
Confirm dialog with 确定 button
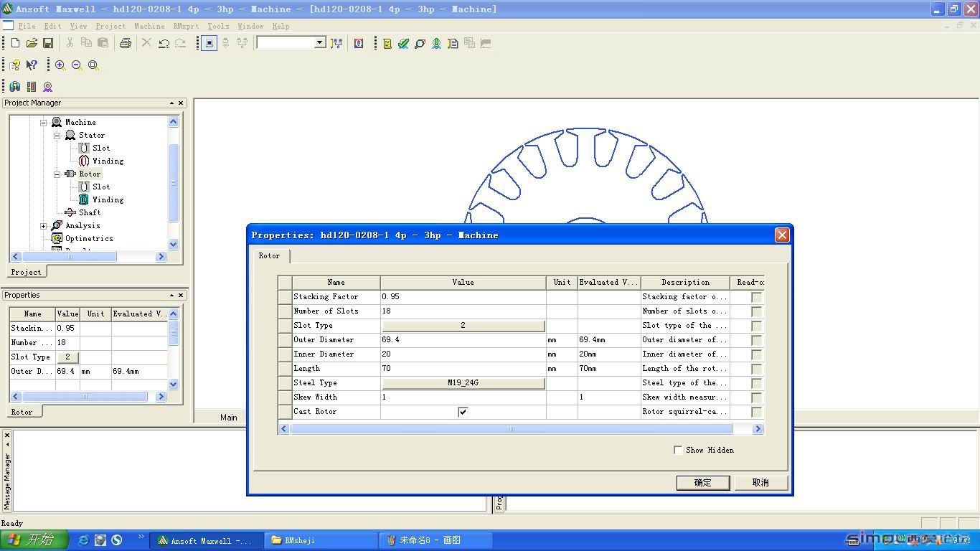click(x=703, y=483)
